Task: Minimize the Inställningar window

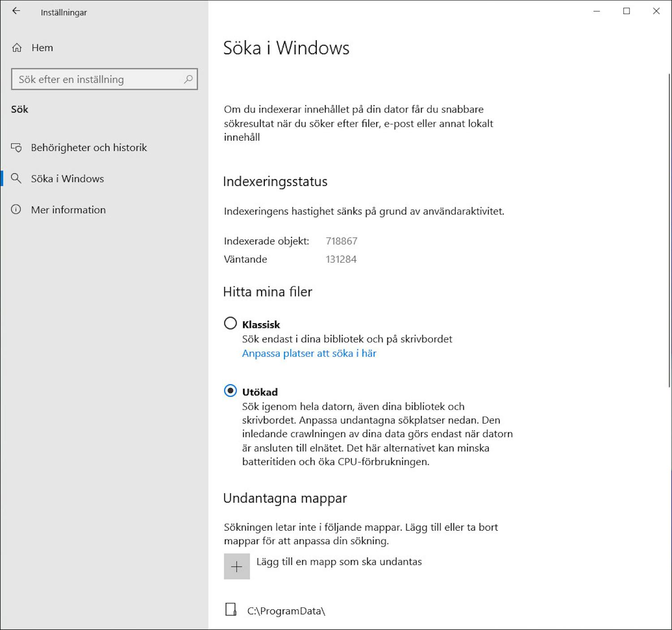Action: pyautogui.click(x=596, y=11)
